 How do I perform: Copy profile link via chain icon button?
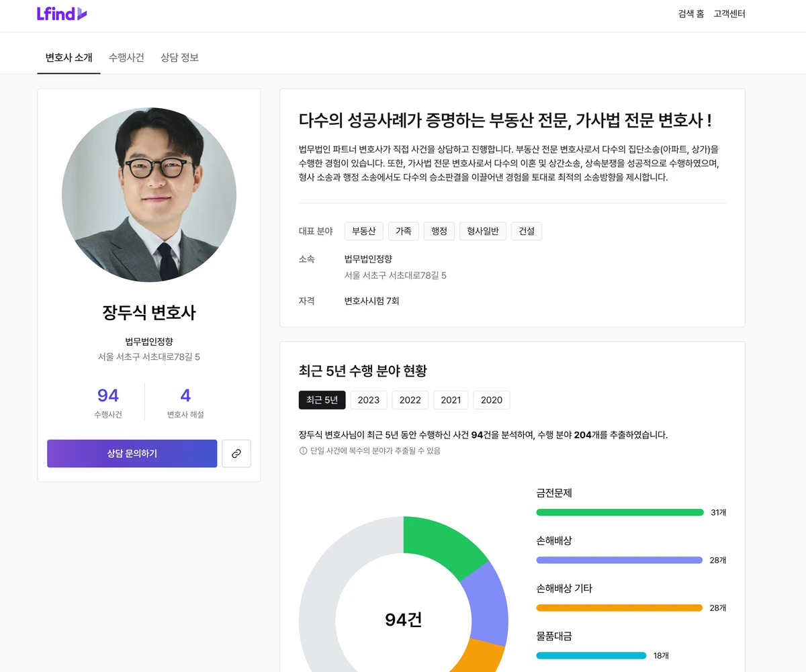[236, 454]
